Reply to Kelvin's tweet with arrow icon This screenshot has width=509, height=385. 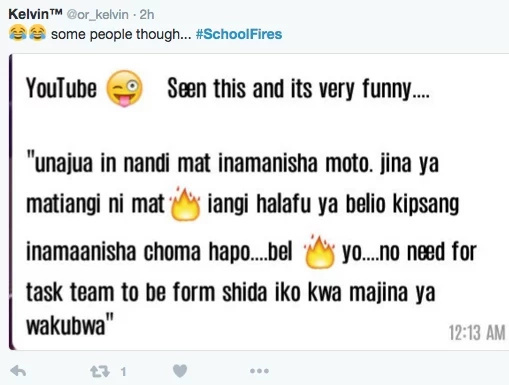[x=18, y=371]
